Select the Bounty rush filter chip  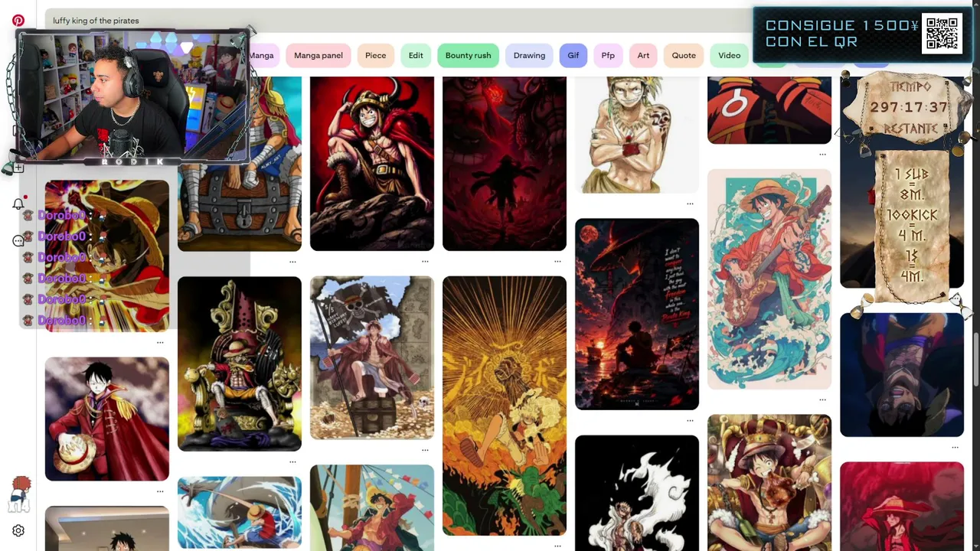tap(468, 55)
